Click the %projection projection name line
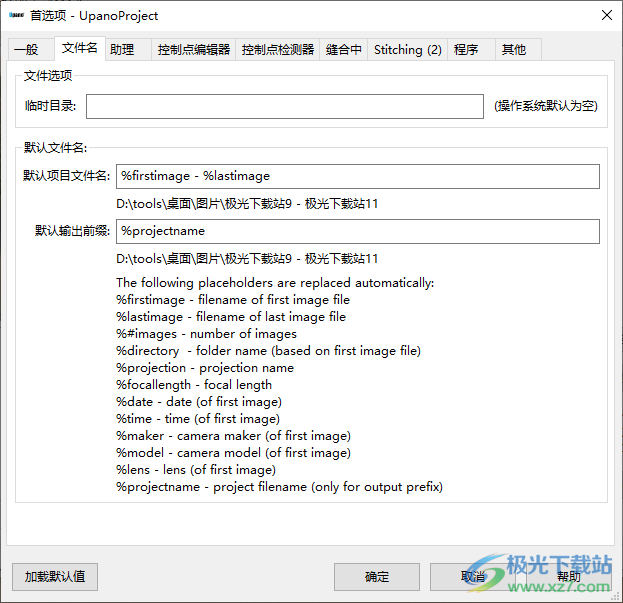The image size is (623, 603). tap(205, 368)
